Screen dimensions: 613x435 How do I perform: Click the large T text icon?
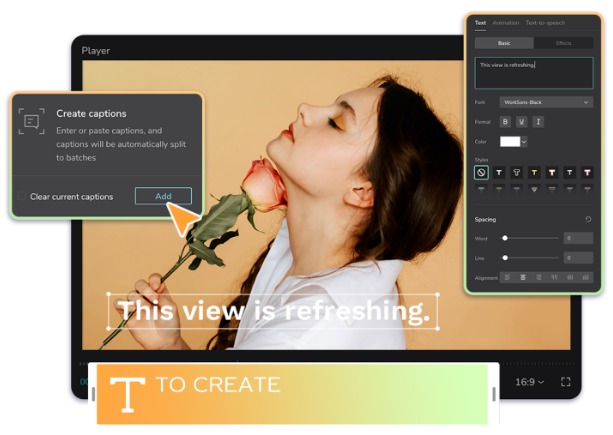click(x=126, y=393)
